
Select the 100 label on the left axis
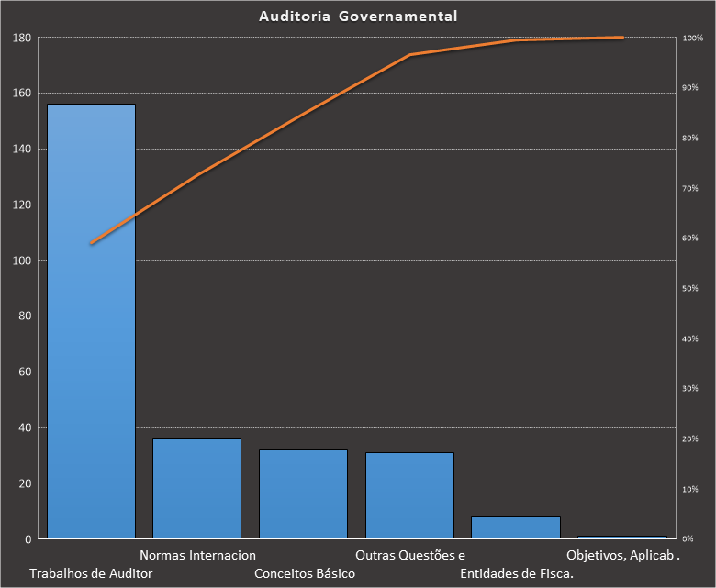pos(22,261)
